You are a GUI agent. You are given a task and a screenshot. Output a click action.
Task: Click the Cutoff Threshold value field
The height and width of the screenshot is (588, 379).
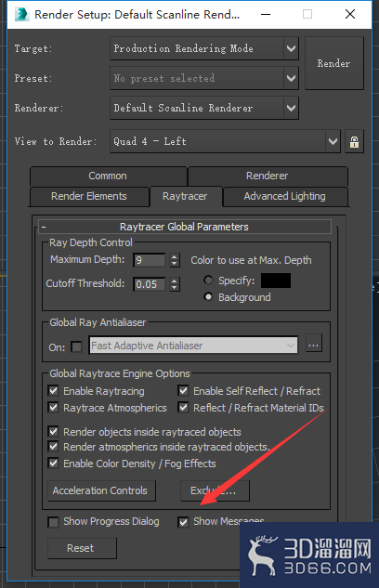[x=150, y=284]
